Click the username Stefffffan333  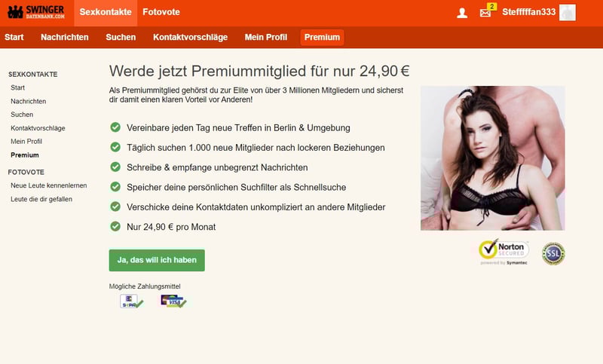click(x=529, y=12)
